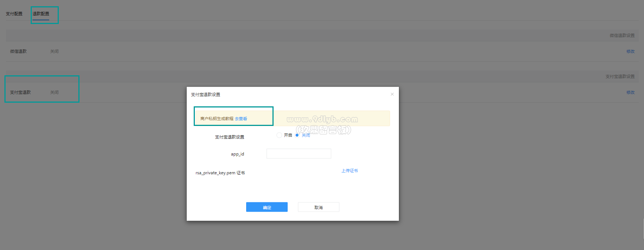Open the 去查看 tutorial link
This screenshot has width=644, height=250.
click(241, 119)
